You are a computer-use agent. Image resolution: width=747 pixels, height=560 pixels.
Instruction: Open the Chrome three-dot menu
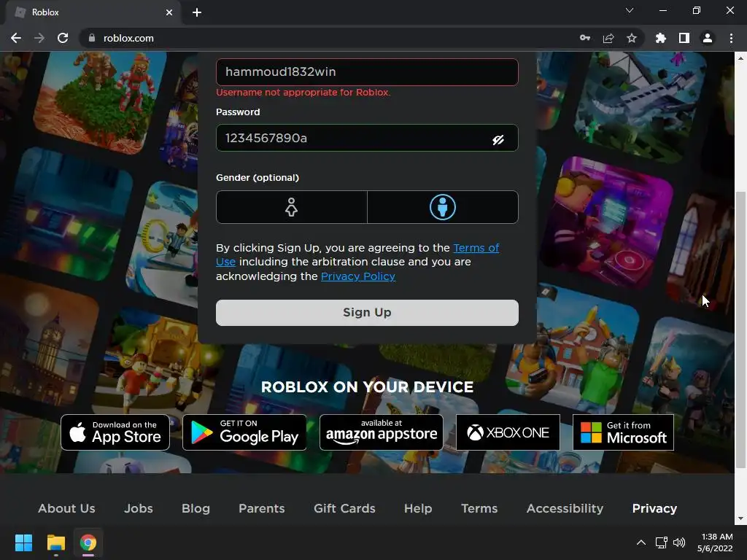click(x=731, y=38)
